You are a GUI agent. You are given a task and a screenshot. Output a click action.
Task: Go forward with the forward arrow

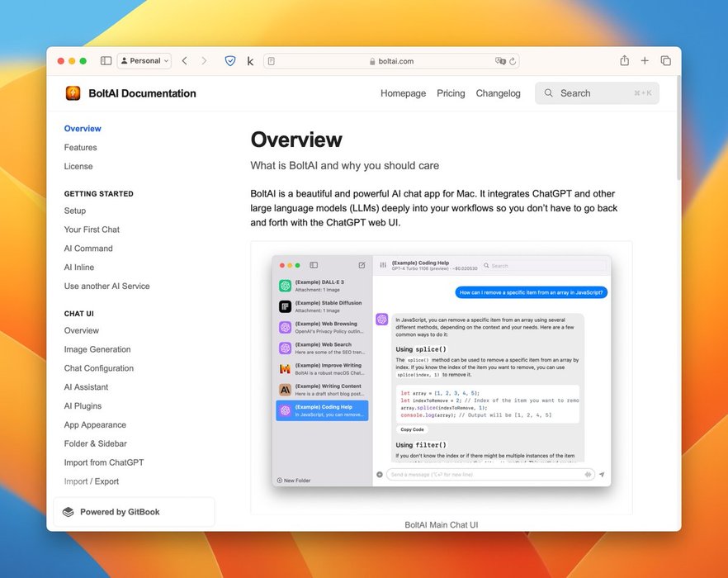[204, 61]
